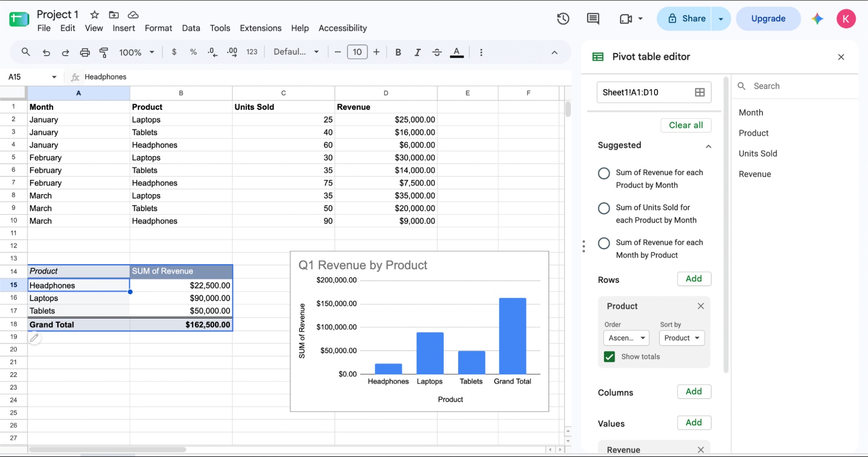Open the Order Ascending dropdown
Image resolution: width=868 pixels, height=457 pixels.
pyautogui.click(x=626, y=338)
